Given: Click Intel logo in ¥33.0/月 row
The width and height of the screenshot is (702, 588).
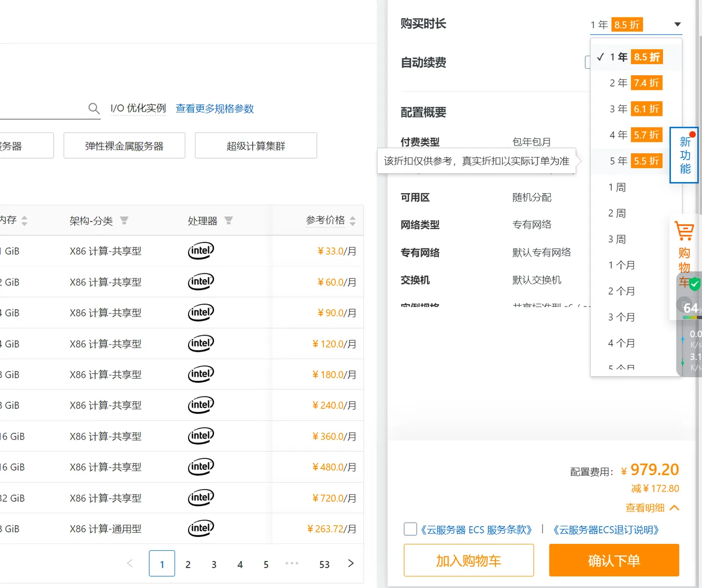Looking at the screenshot, I should [x=201, y=251].
